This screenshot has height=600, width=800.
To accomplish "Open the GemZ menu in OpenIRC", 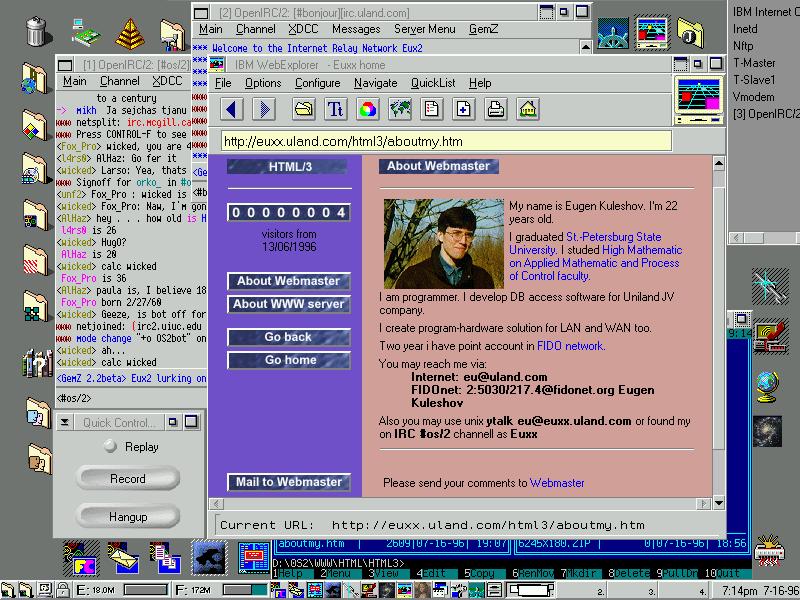I will click(483, 29).
